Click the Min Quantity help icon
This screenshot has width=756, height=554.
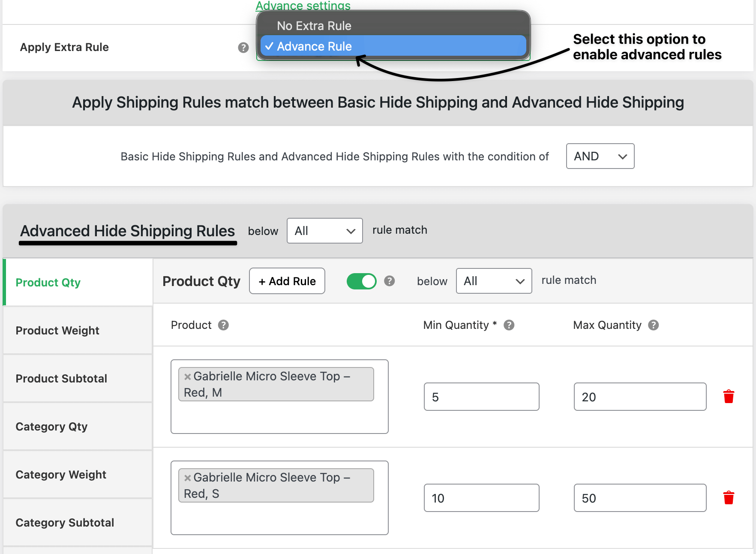pyautogui.click(x=509, y=325)
